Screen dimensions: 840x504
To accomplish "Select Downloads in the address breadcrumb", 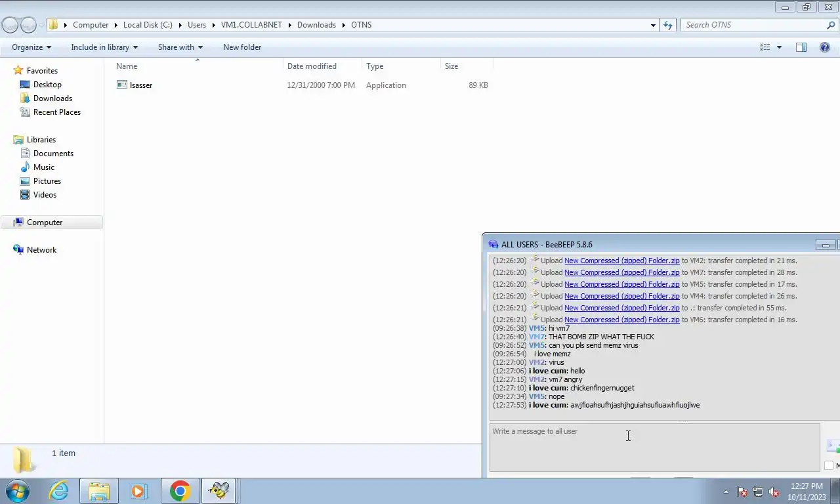I will 316,25.
